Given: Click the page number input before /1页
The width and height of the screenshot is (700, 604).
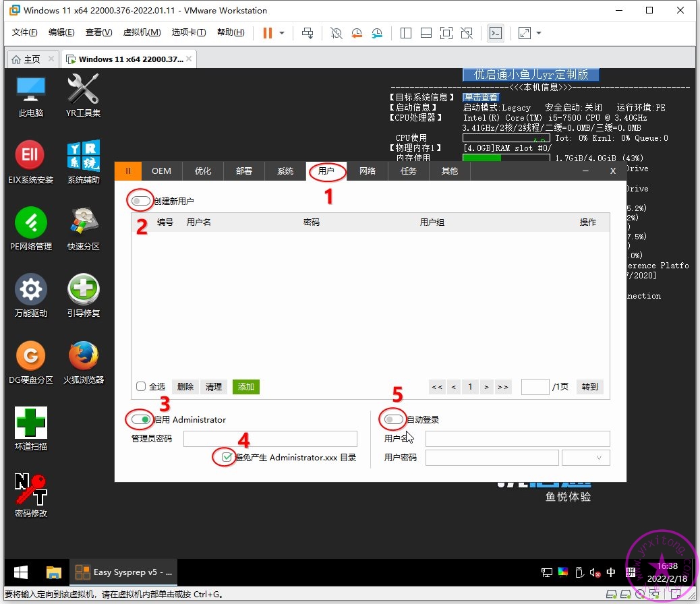Looking at the screenshot, I should 535,386.
